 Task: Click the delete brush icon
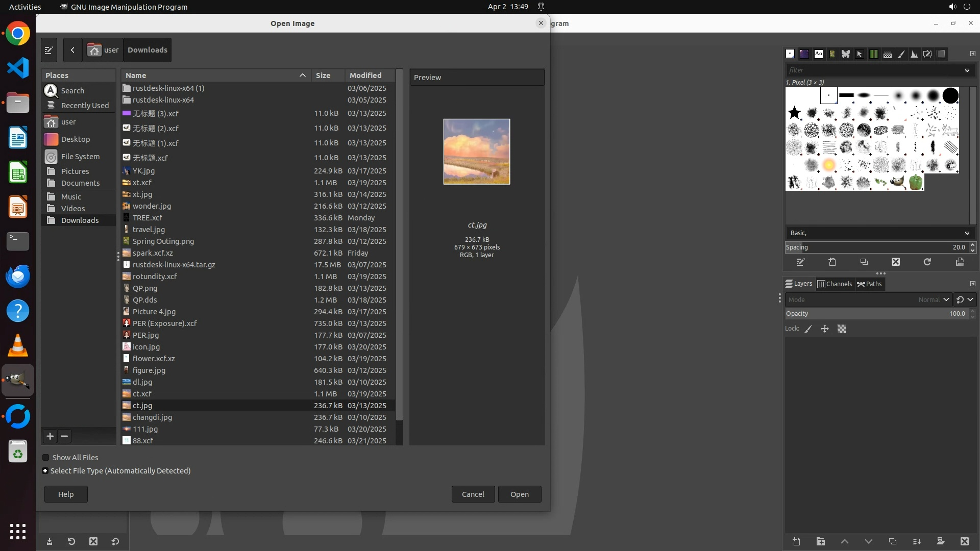click(x=895, y=262)
